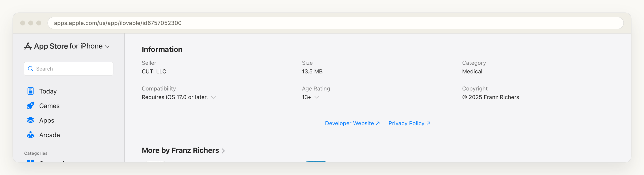Click the 13+ age rating value
The height and width of the screenshot is (175, 644).
(x=307, y=97)
